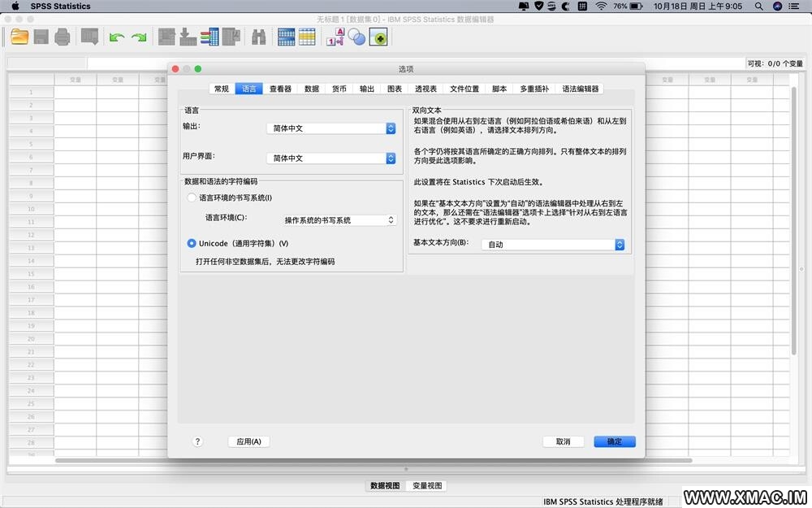Switch to the 脚本 tab
Viewport: 812px width, 508px height.
click(499, 89)
